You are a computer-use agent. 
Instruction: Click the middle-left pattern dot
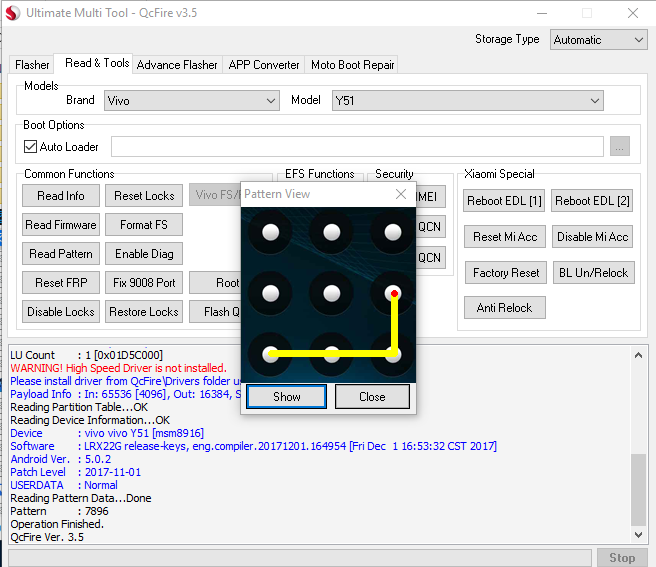(270, 293)
